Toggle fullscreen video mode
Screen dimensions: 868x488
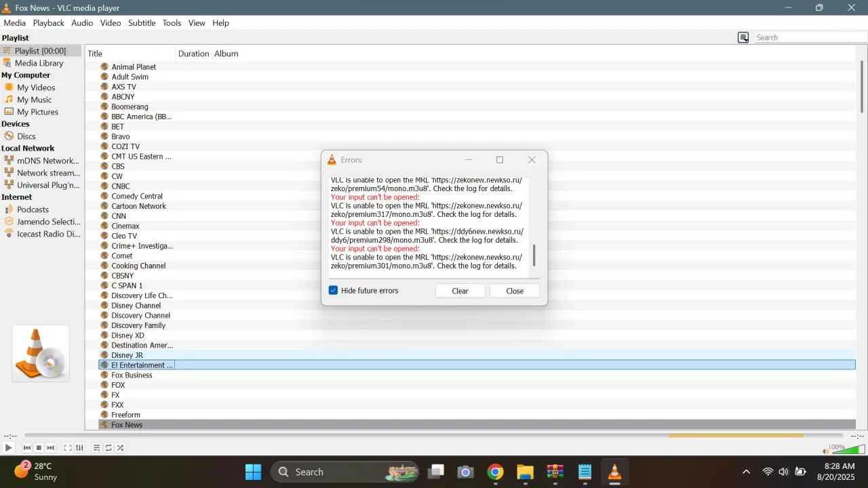(x=68, y=448)
